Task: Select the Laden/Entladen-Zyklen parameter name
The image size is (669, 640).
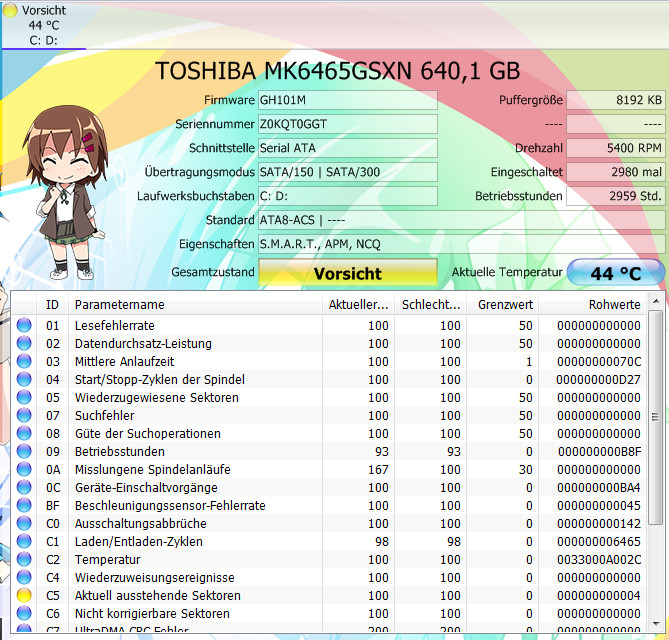Action: point(139,542)
